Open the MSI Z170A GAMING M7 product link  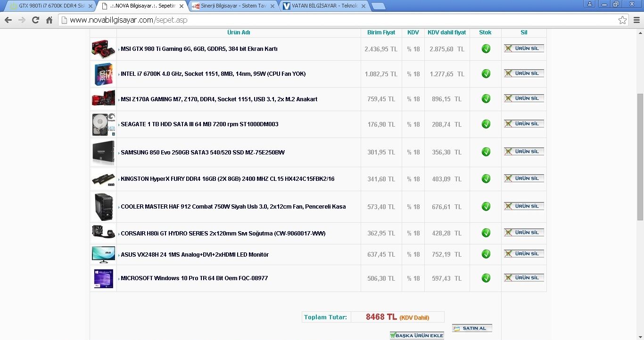tap(219, 99)
